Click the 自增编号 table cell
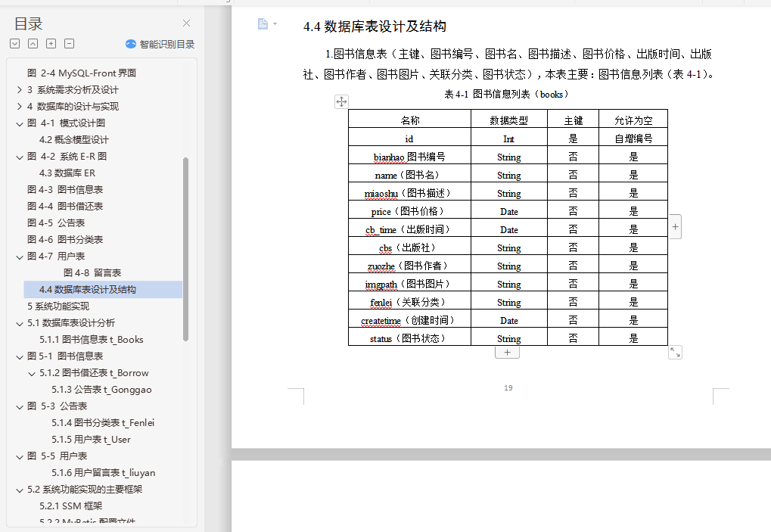Screen dimensions: 771x532 pos(633,138)
